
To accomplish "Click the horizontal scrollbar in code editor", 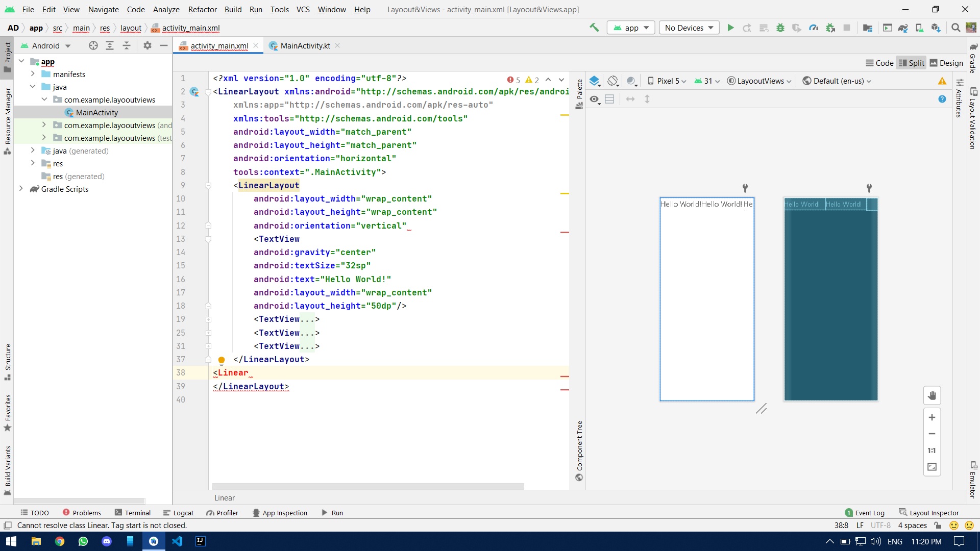I will [367, 486].
